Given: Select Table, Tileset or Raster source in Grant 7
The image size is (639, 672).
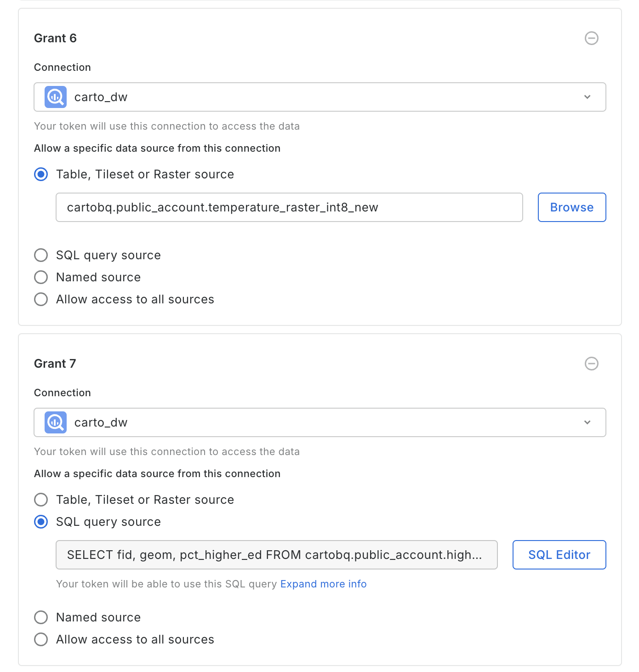Looking at the screenshot, I should tap(41, 500).
